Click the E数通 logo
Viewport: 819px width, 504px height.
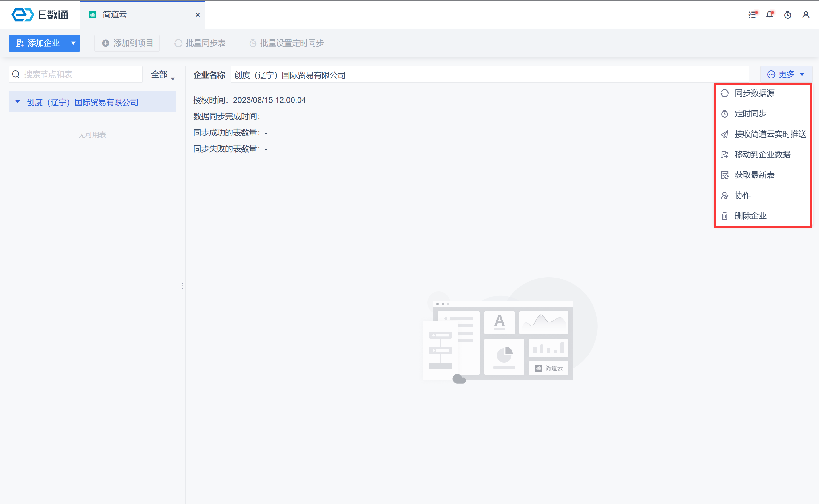click(x=40, y=15)
